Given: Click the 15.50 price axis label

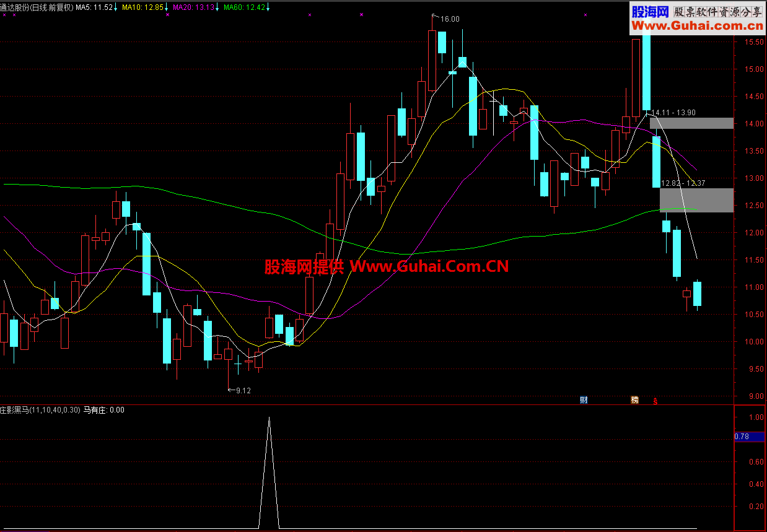Looking at the screenshot, I should pyautogui.click(x=754, y=42).
